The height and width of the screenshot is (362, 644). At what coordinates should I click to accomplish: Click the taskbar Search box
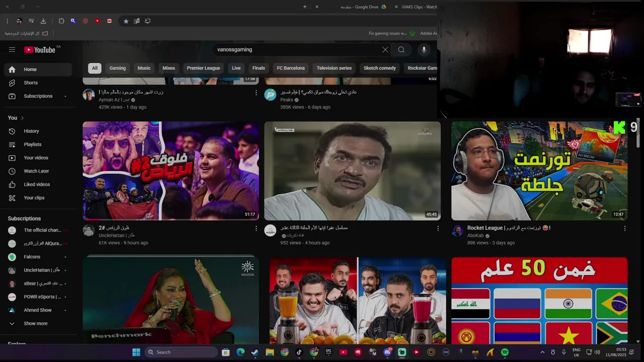[x=181, y=352]
